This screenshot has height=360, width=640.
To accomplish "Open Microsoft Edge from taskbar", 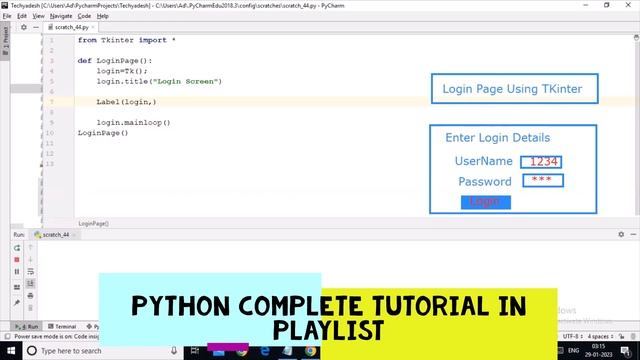I will 264,351.
